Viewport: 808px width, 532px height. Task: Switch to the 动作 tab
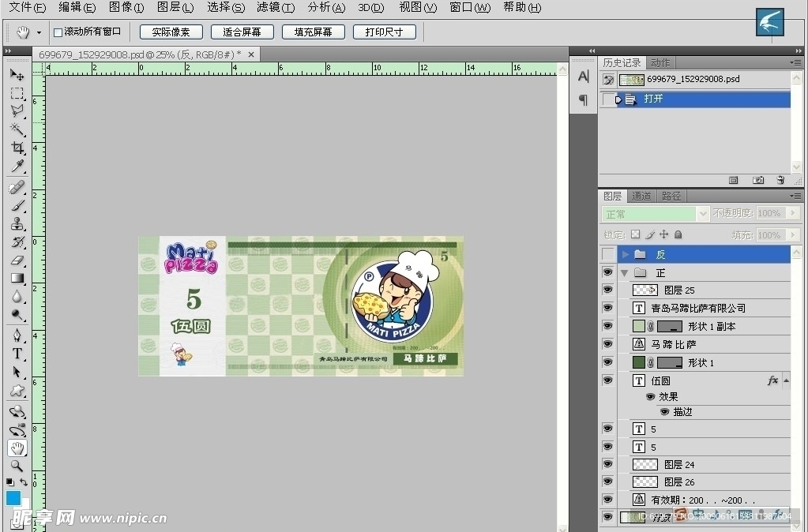click(660, 63)
